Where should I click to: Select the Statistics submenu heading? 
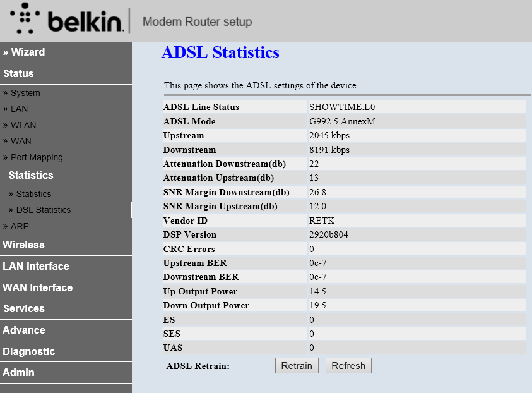[x=31, y=175]
